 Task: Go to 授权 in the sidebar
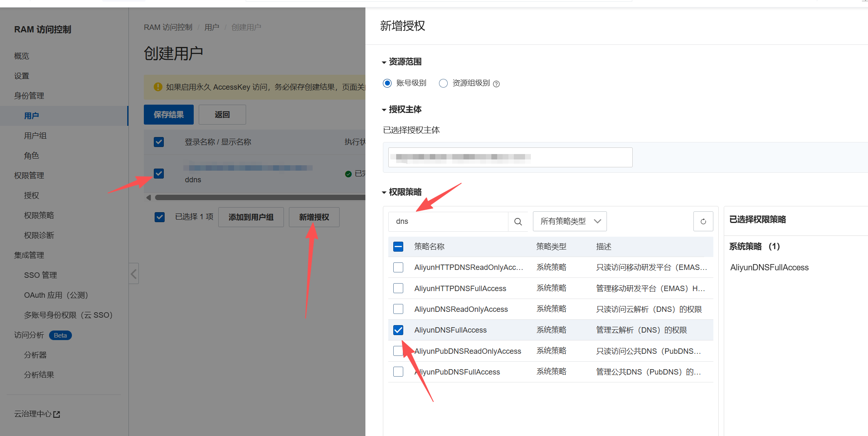click(32, 196)
